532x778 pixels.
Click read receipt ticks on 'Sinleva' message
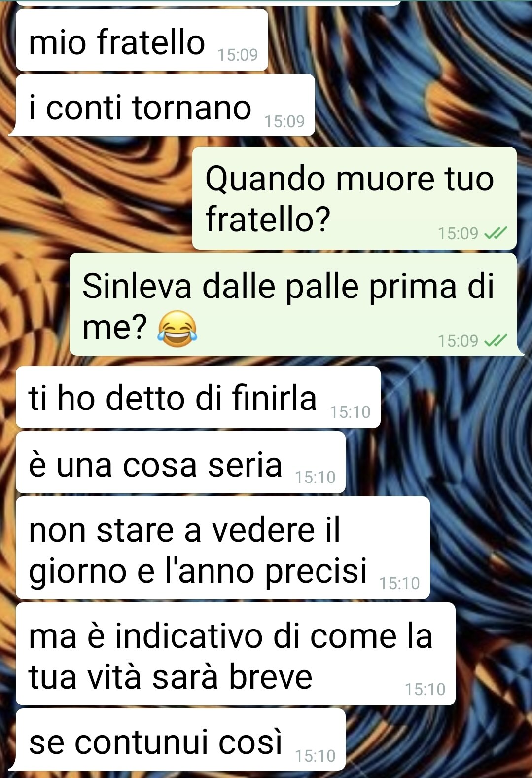[496, 340]
